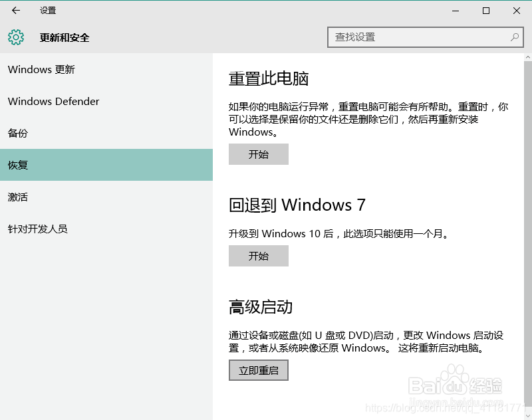
Task: Open Windows Defender section
Action: pos(106,102)
